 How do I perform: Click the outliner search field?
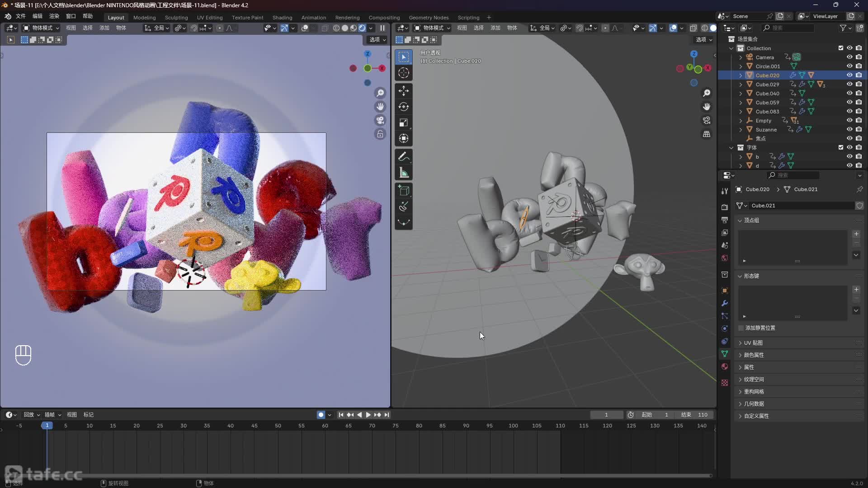[788, 28]
